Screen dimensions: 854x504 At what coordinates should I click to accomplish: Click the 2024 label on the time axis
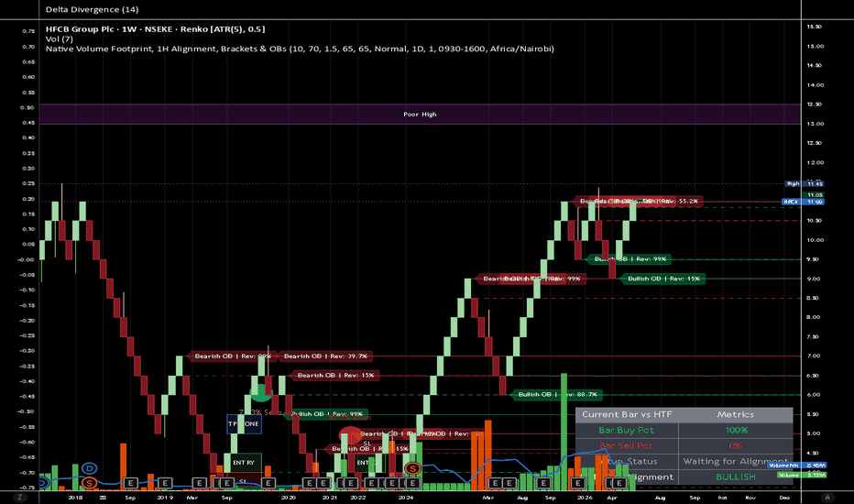pyautogui.click(x=405, y=498)
